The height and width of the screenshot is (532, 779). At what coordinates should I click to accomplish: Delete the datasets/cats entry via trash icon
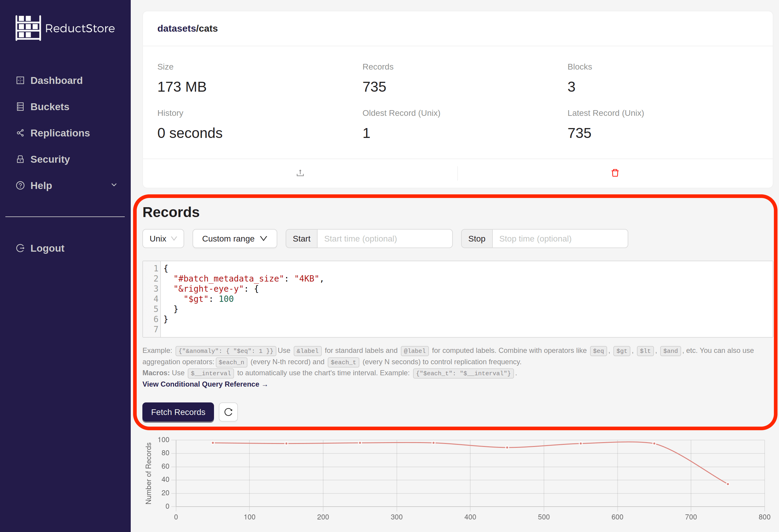pos(615,172)
